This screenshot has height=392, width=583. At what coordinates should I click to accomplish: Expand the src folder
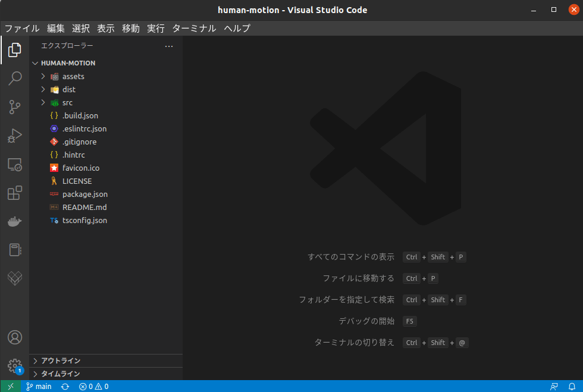[x=106, y=103]
